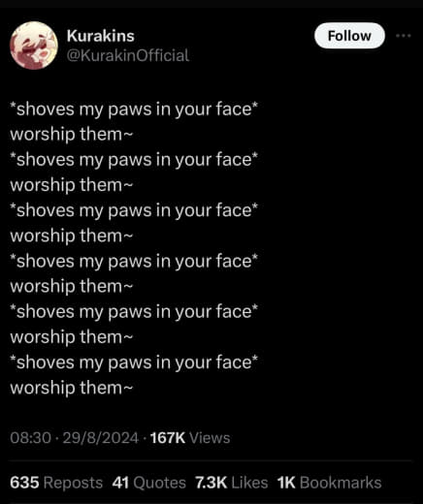This screenshot has width=423, height=504.
Task: Open the 1K Bookmarks count
Action: coord(329,483)
